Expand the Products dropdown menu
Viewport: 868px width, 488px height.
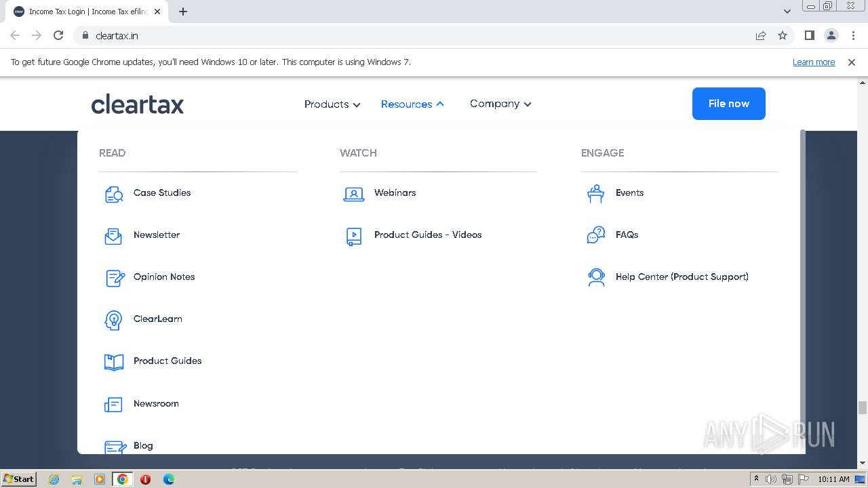(x=332, y=104)
